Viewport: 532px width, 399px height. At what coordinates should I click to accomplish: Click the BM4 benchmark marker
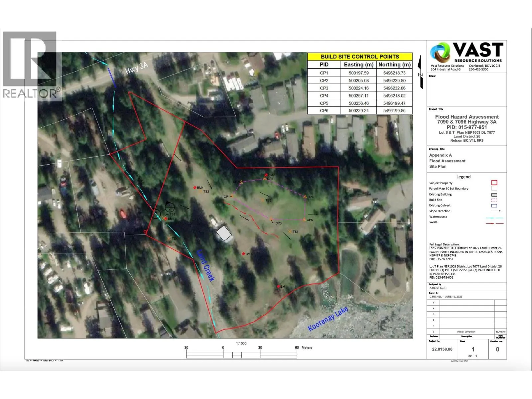(x=195, y=188)
